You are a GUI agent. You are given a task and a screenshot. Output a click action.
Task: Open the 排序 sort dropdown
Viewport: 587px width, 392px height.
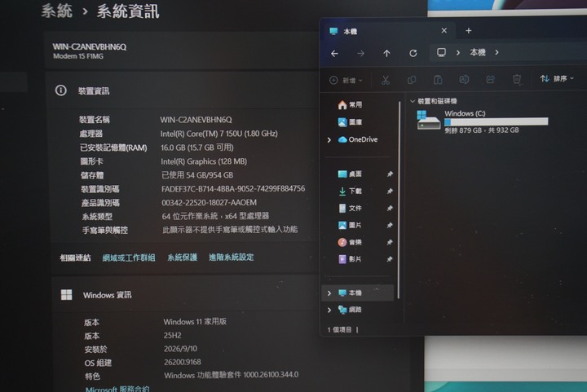[557, 78]
